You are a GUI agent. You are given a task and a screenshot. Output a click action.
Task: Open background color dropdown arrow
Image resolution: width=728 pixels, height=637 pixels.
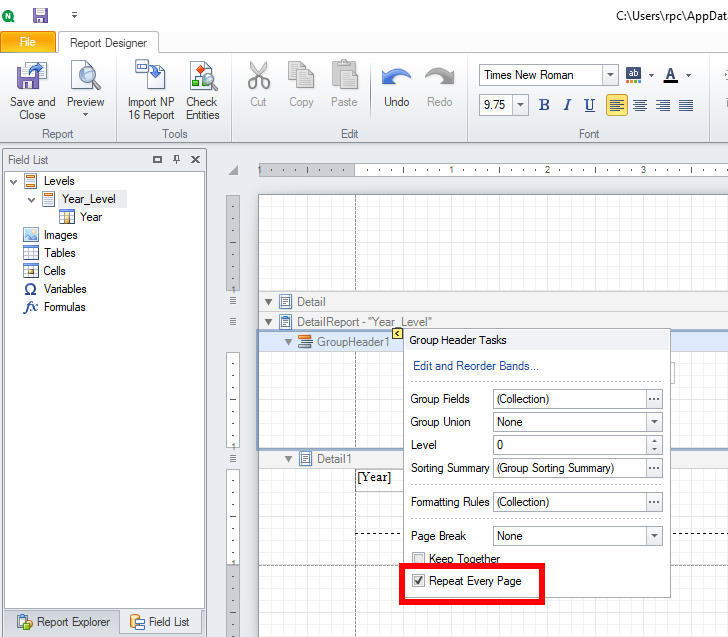[x=651, y=75]
